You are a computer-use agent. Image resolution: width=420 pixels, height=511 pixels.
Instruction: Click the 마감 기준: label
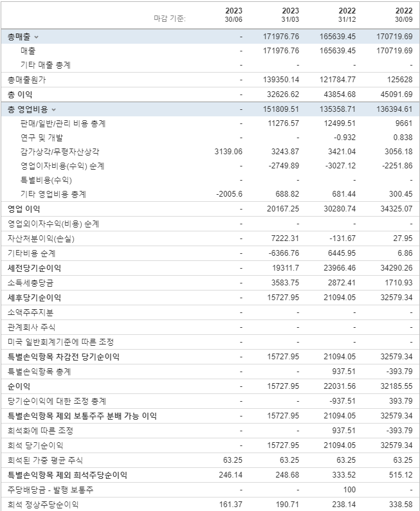coord(170,19)
